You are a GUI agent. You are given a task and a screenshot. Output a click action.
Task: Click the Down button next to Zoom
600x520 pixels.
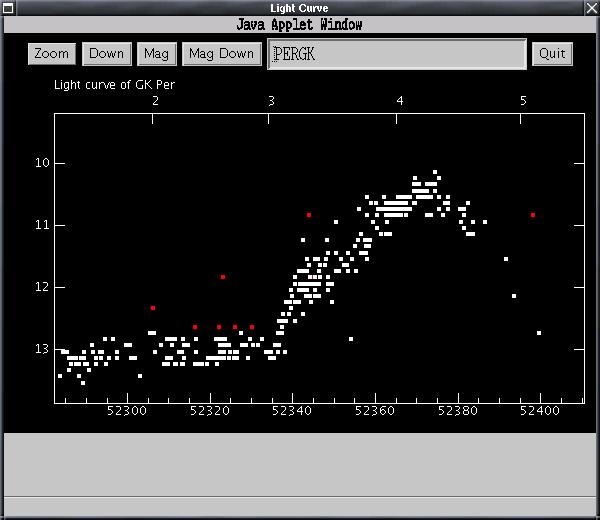107,54
